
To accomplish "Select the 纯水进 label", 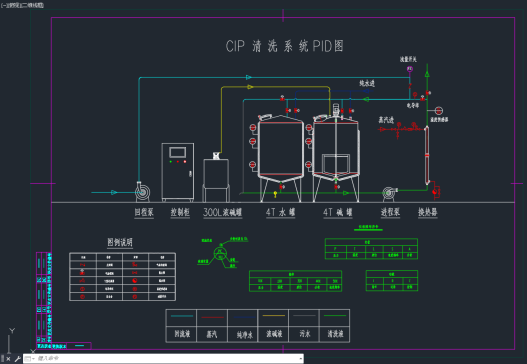I will 367,83.
